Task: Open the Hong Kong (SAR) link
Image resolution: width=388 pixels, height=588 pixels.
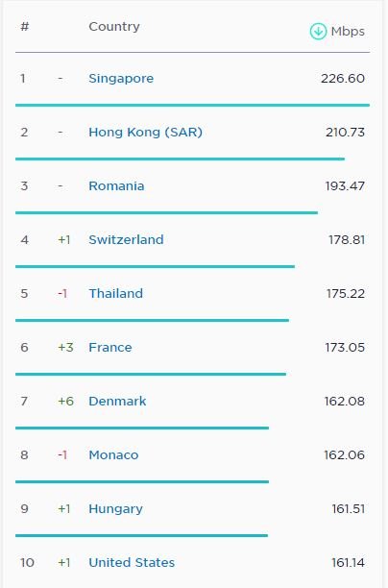Action: tap(145, 132)
